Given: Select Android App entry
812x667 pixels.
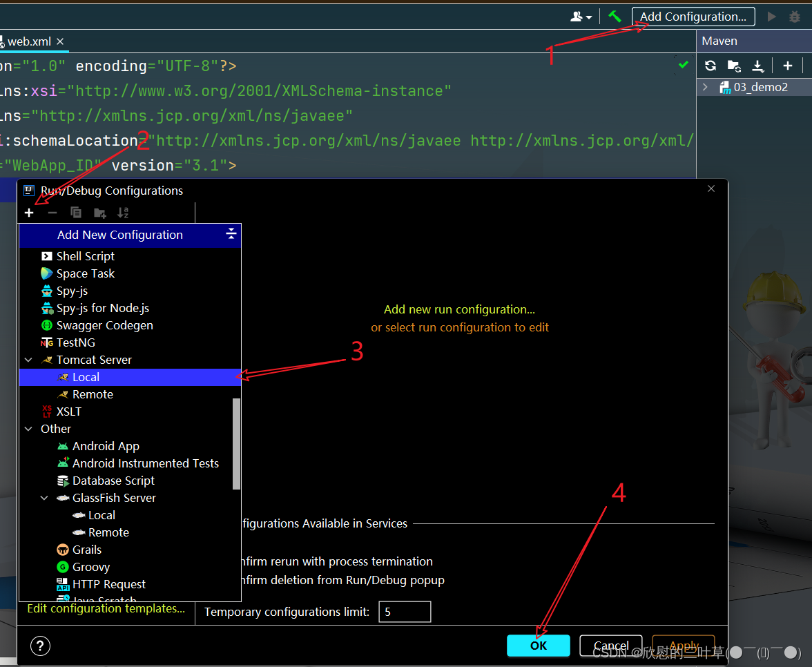Looking at the screenshot, I should pyautogui.click(x=105, y=446).
